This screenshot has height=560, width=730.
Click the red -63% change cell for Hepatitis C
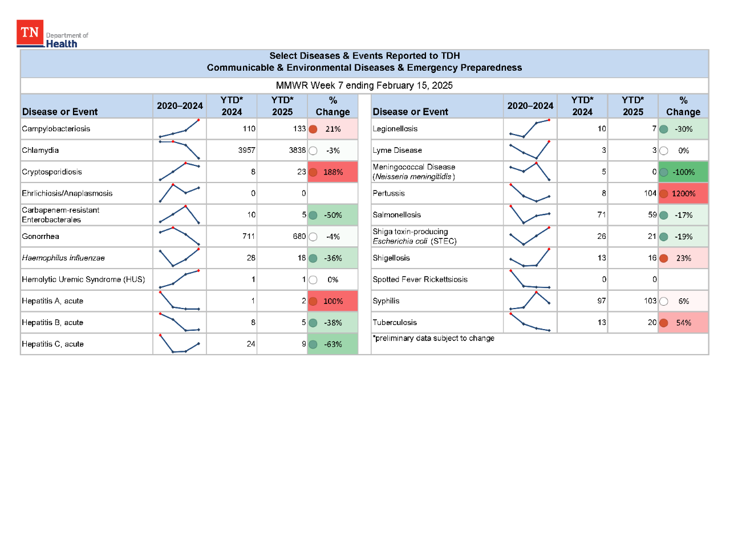332,344
